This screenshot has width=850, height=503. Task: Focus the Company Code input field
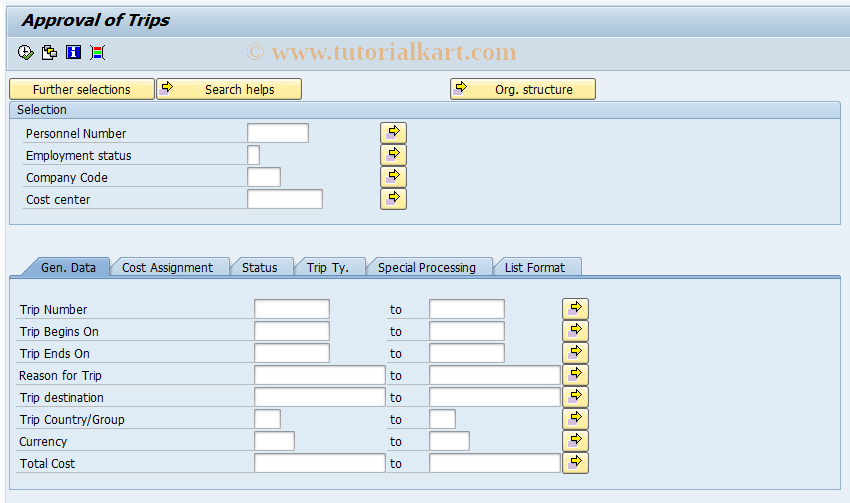(264, 177)
